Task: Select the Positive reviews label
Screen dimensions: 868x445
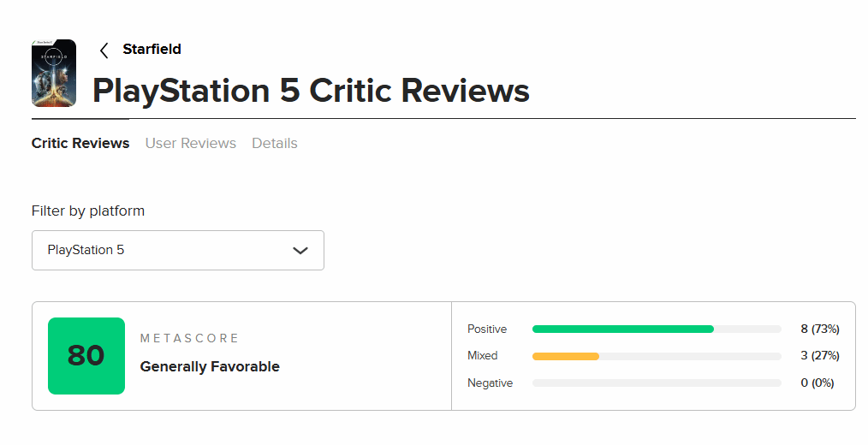Action: 487,329
